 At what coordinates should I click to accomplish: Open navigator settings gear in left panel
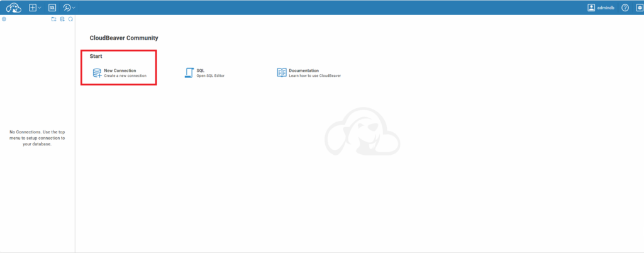point(4,19)
